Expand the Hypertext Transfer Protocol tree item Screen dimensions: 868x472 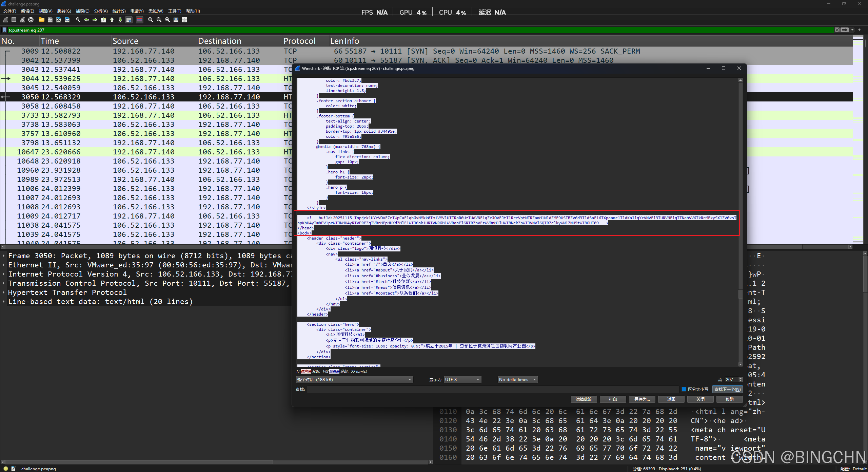[x=4, y=292]
